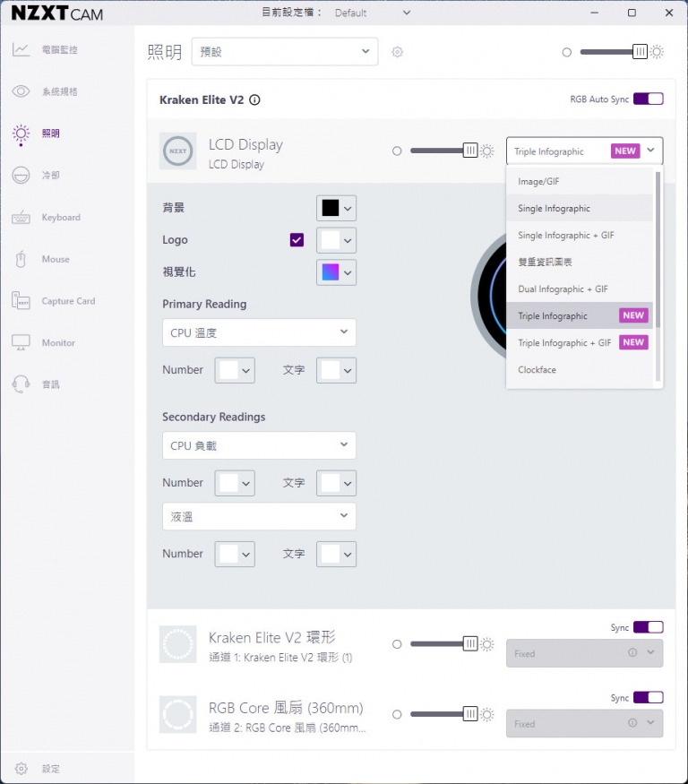Click the global brightness slider handle

[x=640, y=51]
